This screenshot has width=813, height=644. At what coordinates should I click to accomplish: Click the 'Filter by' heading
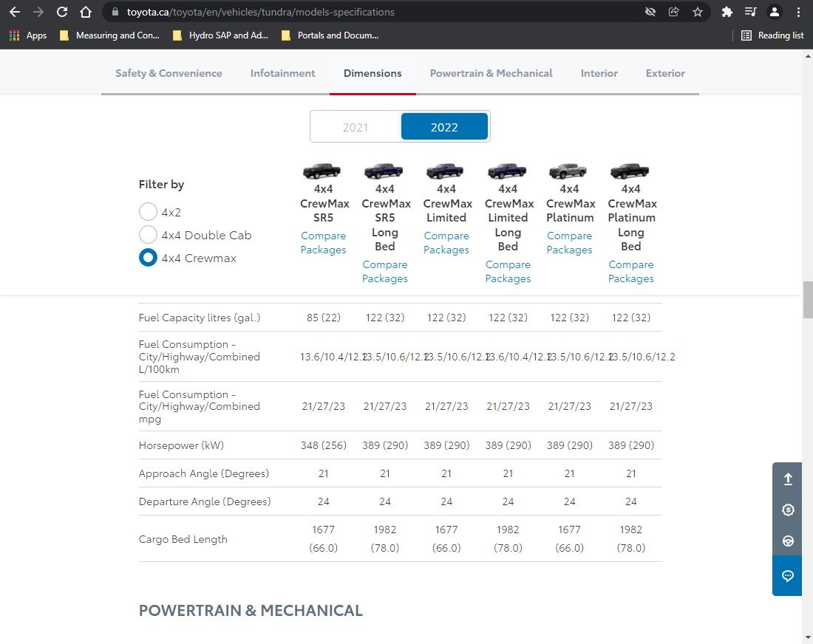pos(161,185)
